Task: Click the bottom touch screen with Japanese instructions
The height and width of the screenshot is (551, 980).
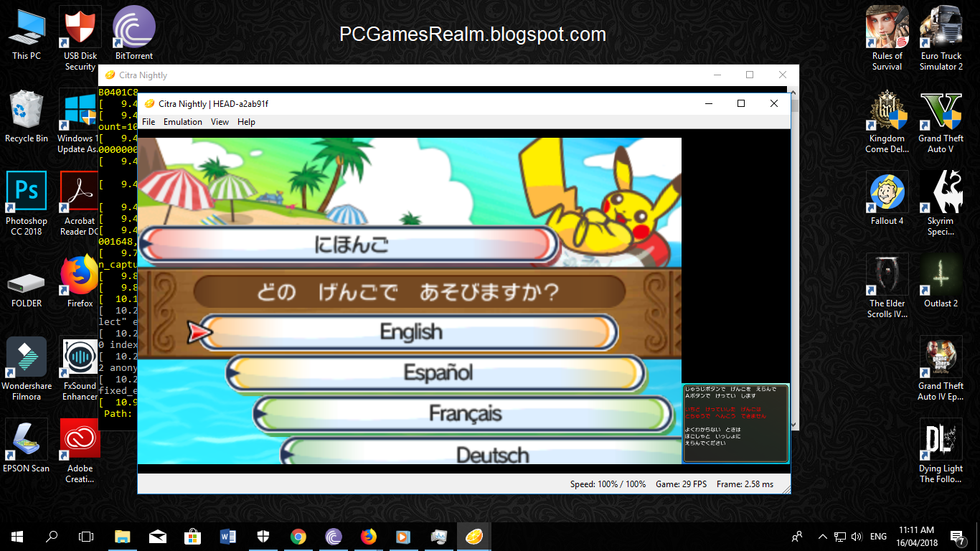Action: [735, 423]
